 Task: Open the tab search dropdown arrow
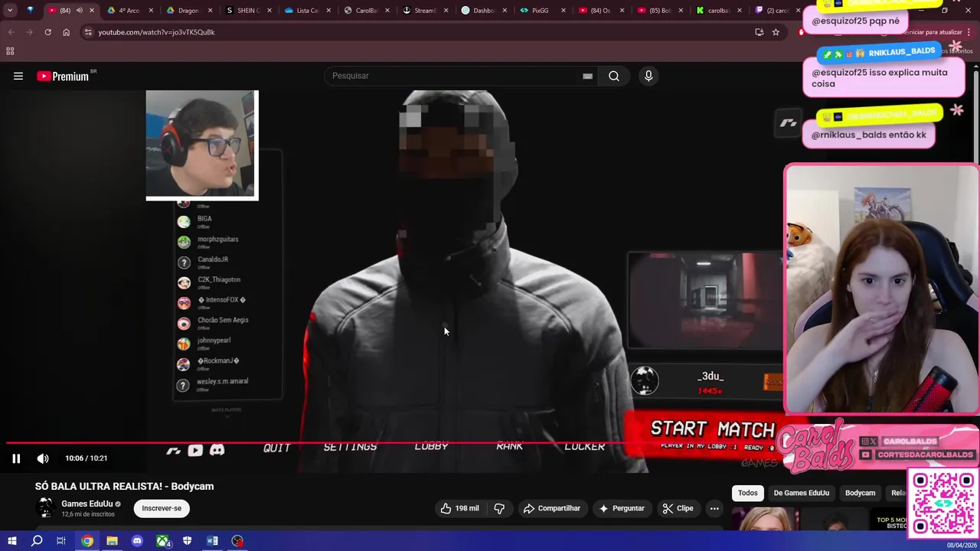click(x=10, y=11)
